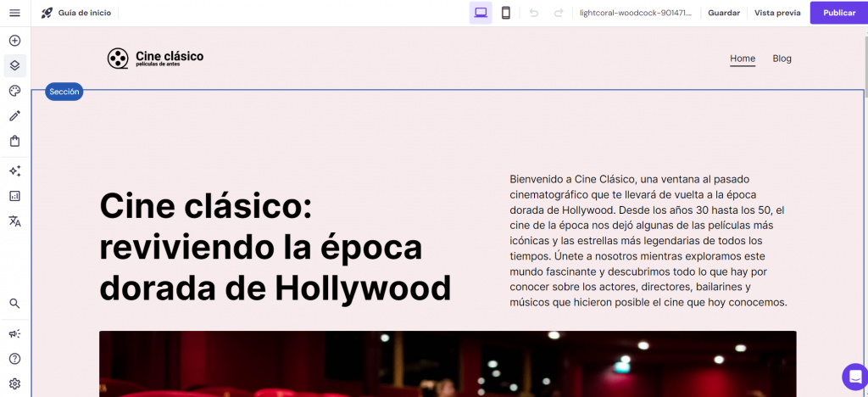
Task: Click the Guardar save button
Action: 724,13
